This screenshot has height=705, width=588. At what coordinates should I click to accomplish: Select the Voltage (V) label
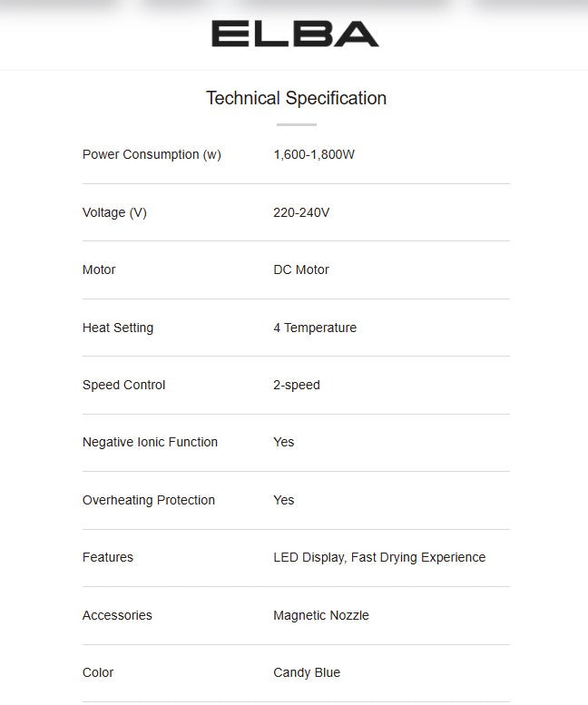click(x=114, y=212)
